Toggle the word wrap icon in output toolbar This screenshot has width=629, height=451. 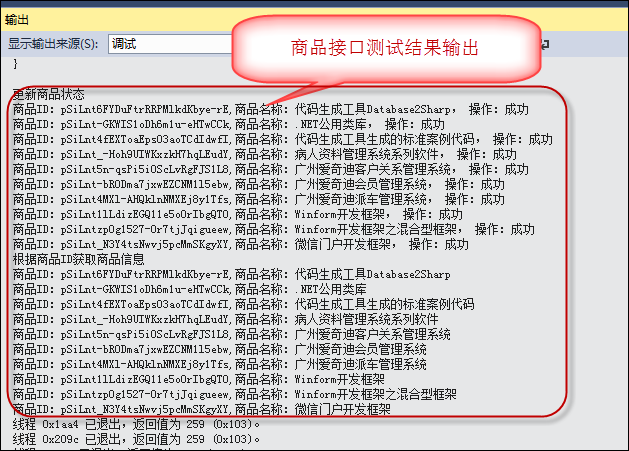click(x=544, y=44)
